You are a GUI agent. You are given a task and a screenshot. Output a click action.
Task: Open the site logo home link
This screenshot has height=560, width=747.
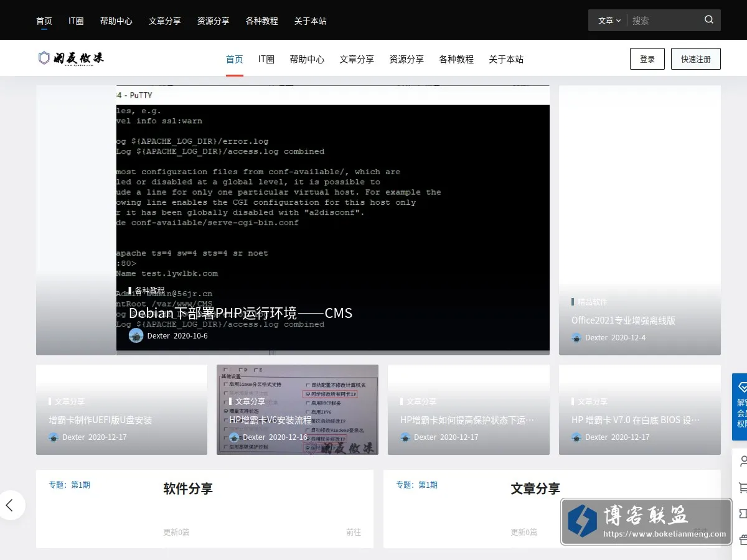click(x=70, y=58)
